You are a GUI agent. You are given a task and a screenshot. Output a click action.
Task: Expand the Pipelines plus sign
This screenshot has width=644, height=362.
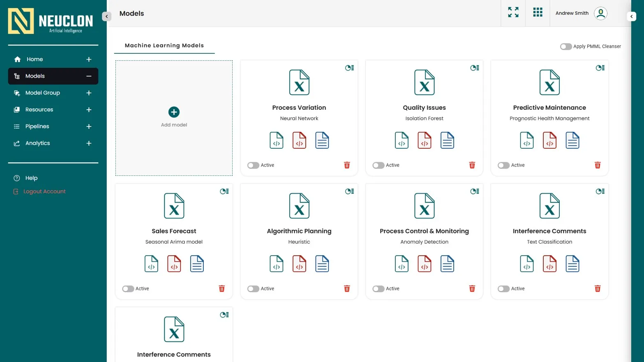pyautogui.click(x=89, y=127)
